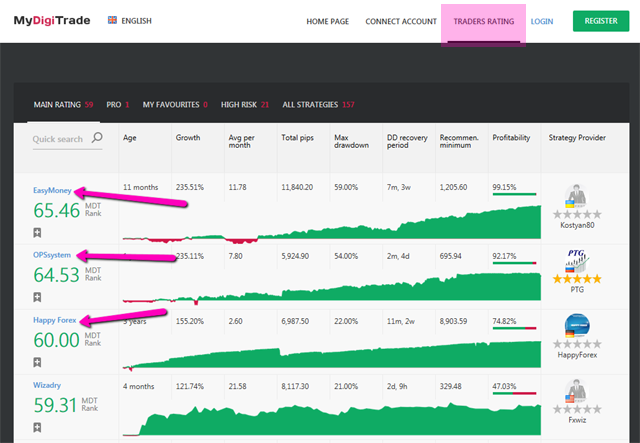The height and width of the screenshot is (443, 640).
Task: Open TRADERS RATING page
Action: [x=484, y=21]
